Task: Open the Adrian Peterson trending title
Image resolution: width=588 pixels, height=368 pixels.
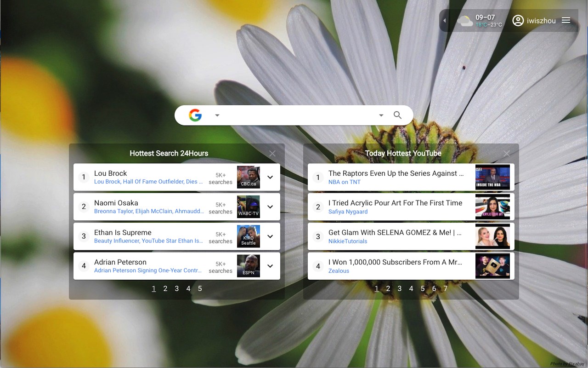Action: pyautogui.click(x=120, y=262)
